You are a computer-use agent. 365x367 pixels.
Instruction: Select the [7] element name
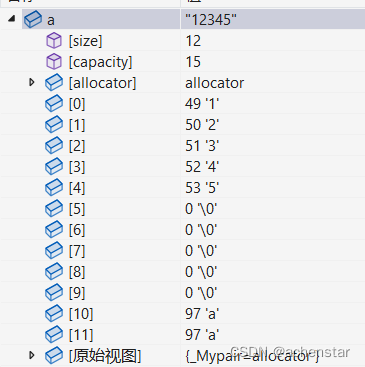77,251
